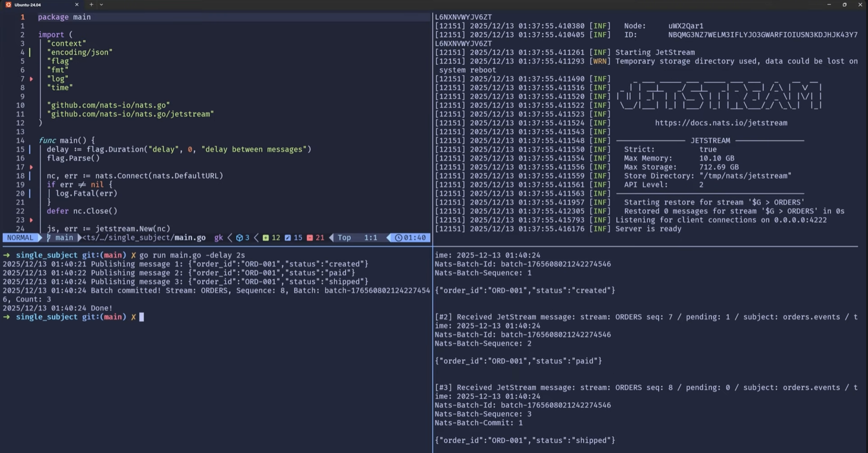Open the terminal profile dropdown arrow

point(101,5)
